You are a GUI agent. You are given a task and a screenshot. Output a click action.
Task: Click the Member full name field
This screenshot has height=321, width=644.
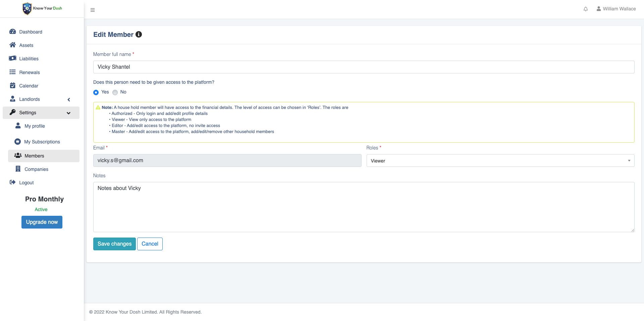click(364, 67)
